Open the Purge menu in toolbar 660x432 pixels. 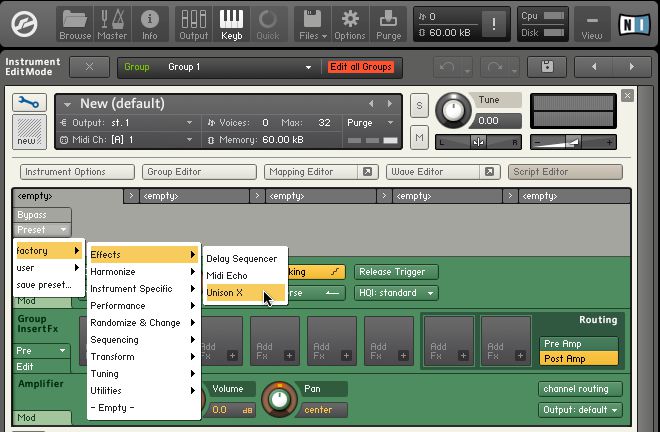(388, 24)
